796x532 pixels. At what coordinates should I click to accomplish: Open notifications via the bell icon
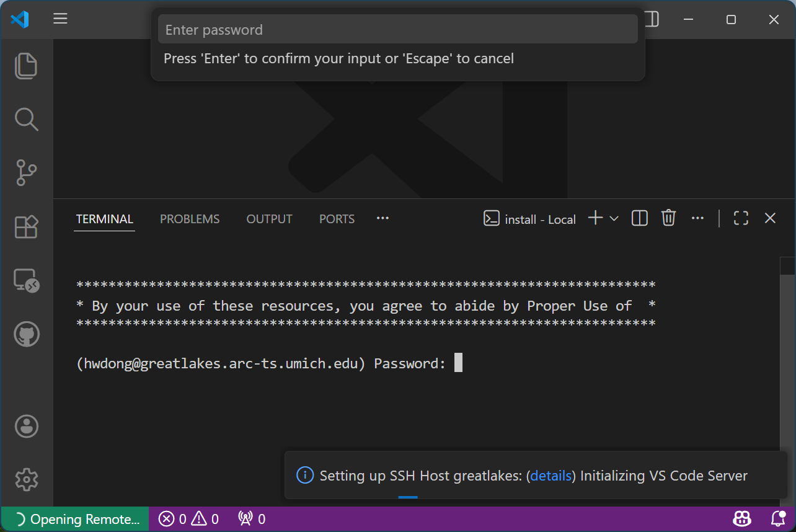pyautogui.click(x=777, y=518)
